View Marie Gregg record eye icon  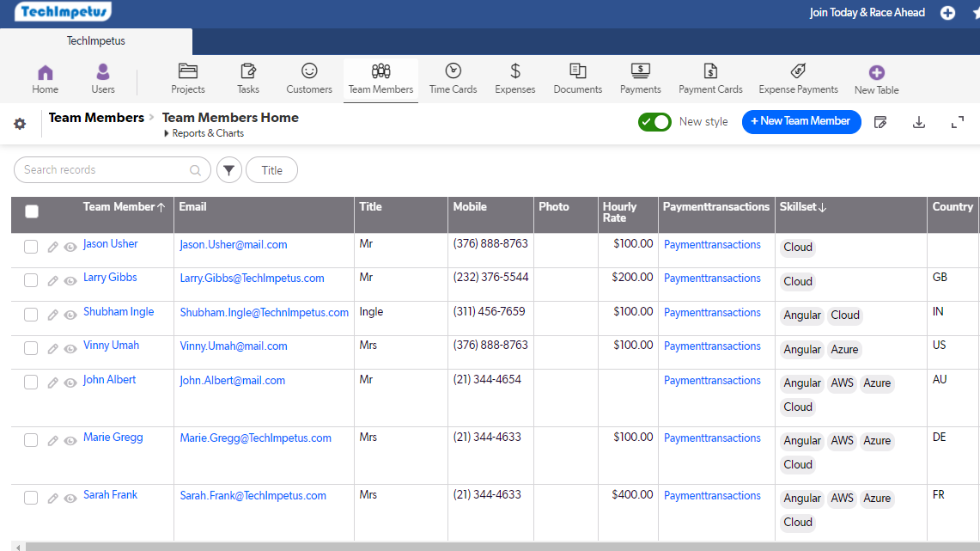pyautogui.click(x=70, y=440)
